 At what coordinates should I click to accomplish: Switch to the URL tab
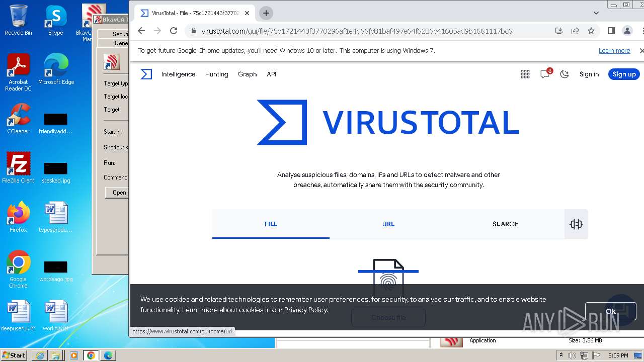388,224
